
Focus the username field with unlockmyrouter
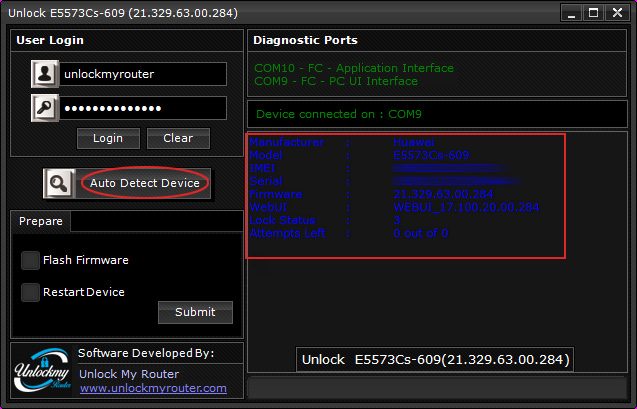coord(143,74)
